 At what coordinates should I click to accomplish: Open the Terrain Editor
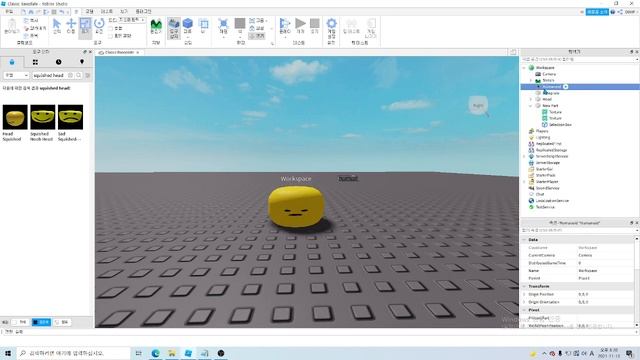click(x=156, y=26)
